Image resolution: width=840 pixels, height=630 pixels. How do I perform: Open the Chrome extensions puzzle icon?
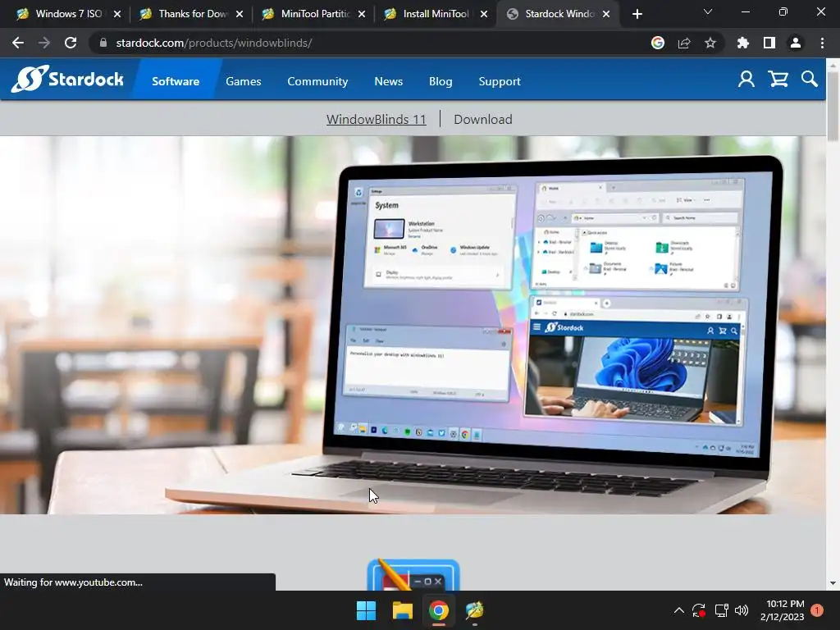(x=743, y=43)
